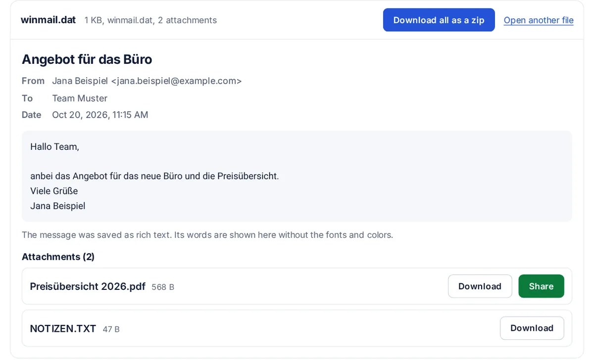Click the file summary 1 KB, winmail.dat, 2 attachments
The height and width of the screenshot is (364, 594).
click(150, 20)
